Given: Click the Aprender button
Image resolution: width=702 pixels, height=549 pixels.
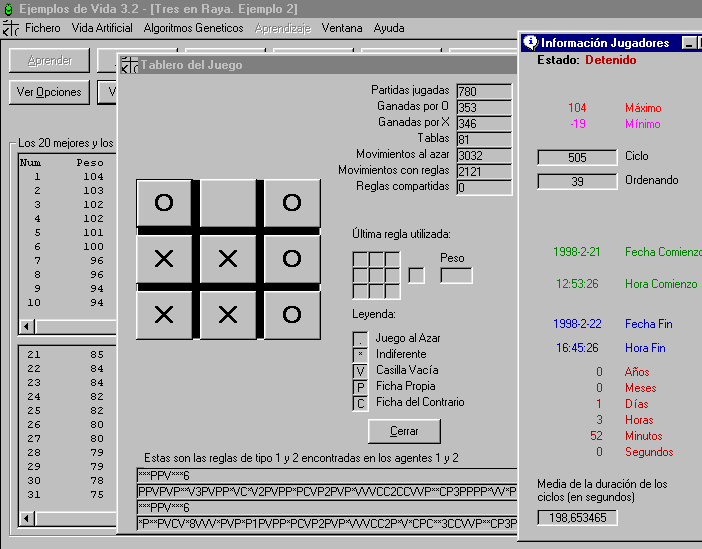Looking at the screenshot, I should coord(49,60).
